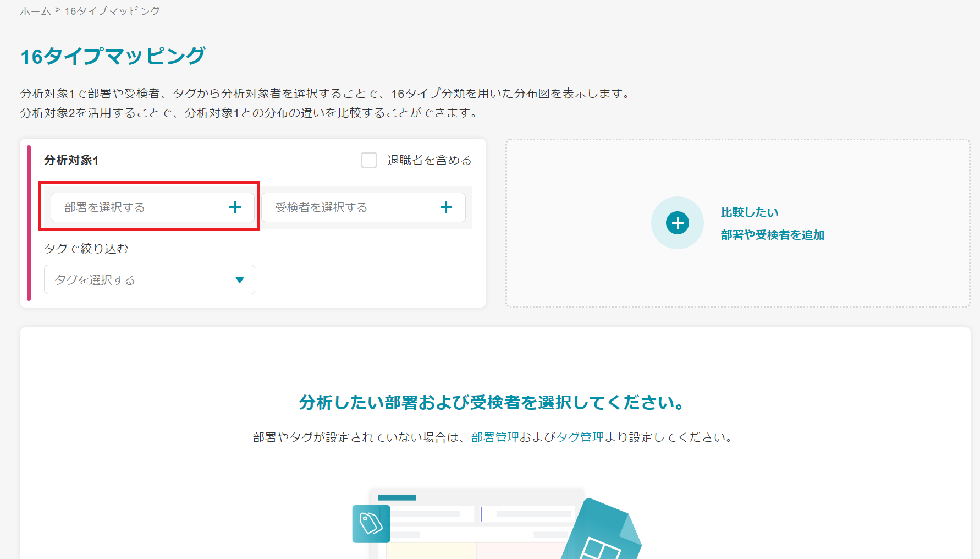The image size is (980, 559).
Task: Click plus icon in 部署を選択する field
Action: (235, 207)
